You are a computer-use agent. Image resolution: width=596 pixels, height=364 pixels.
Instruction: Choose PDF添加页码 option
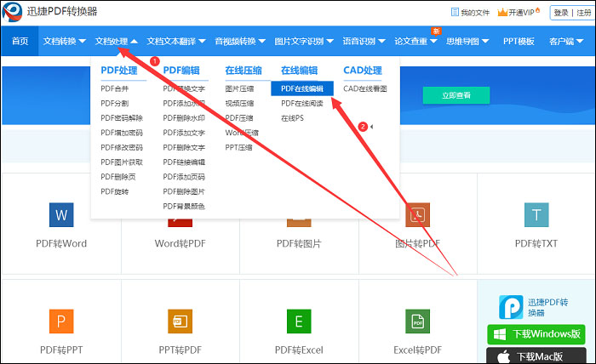tap(184, 177)
